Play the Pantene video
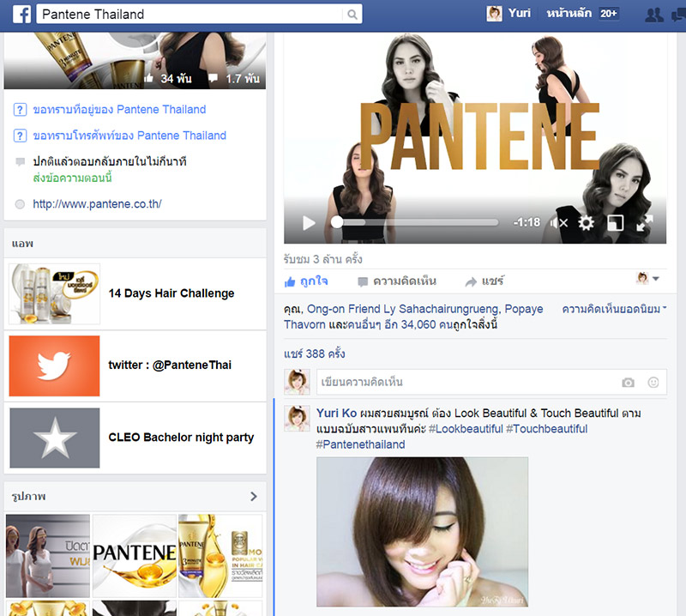Screen dimensions: 686x616 coord(309,223)
